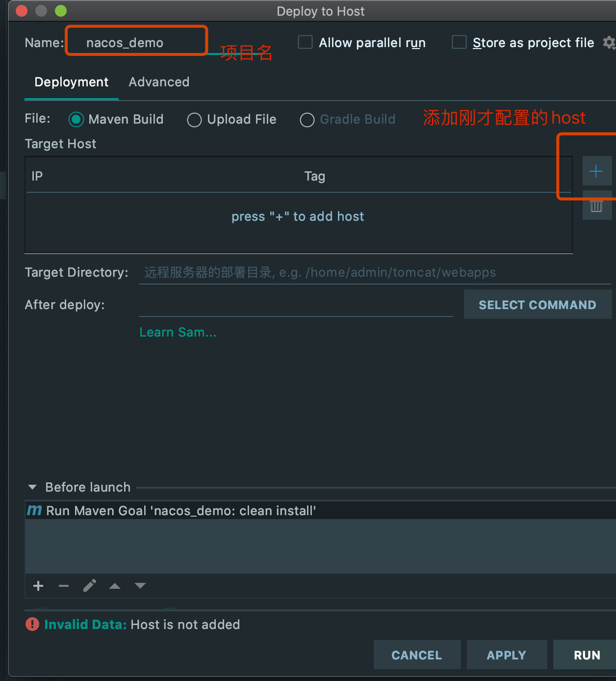Screen dimensions: 616x681
Task: Open the Advanced tab
Action: [x=159, y=82]
